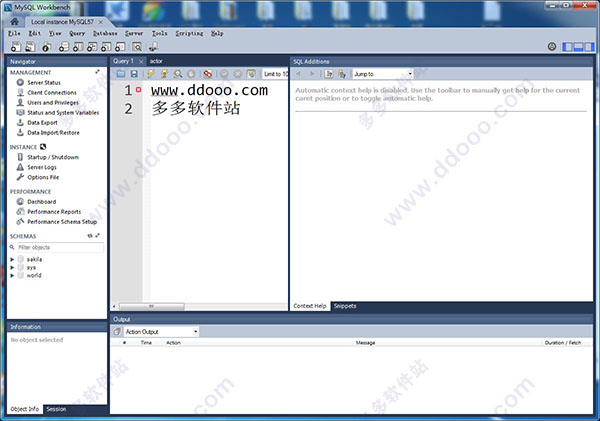
Task: Toggle auto-commit mode icon
Action: click(x=251, y=74)
